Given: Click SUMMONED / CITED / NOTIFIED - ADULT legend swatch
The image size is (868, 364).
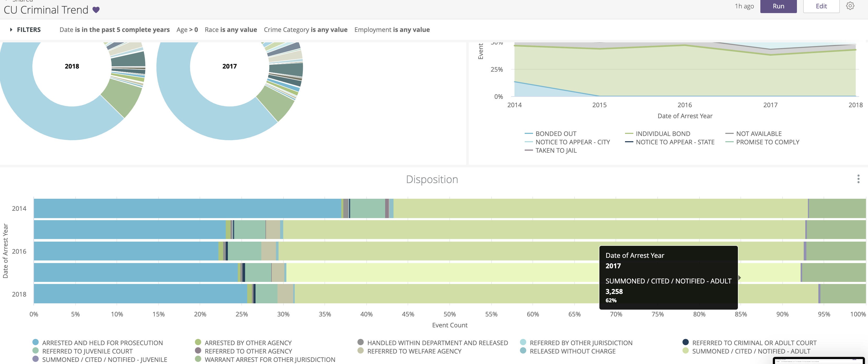Looking at the screenshot, I should (685, 351).
